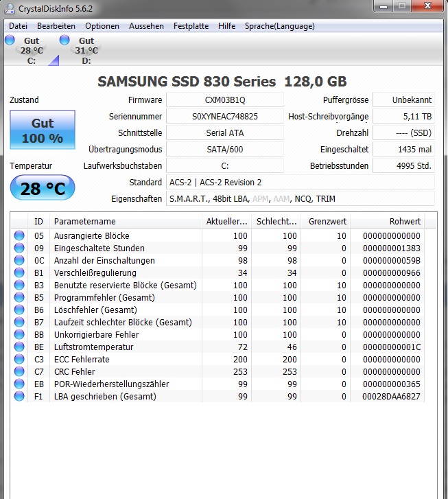Click the 4995 Std. operating hours value

(404, 166)
